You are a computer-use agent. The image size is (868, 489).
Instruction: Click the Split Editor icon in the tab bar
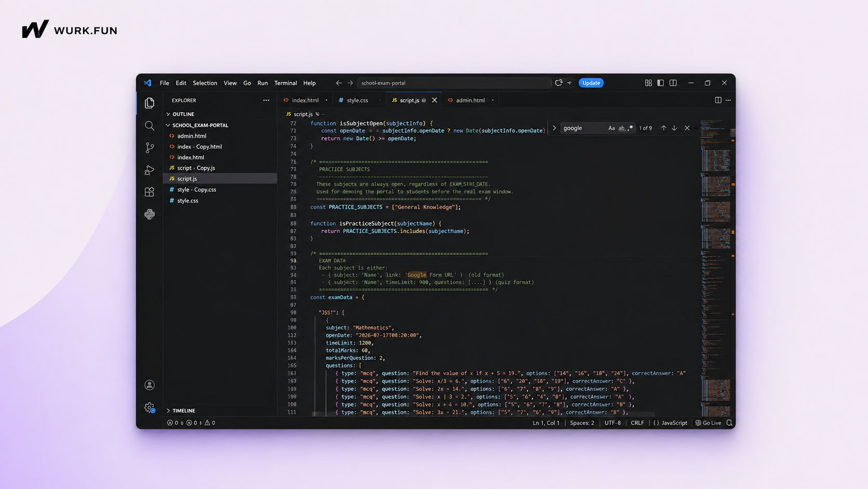tap(718, 100)
